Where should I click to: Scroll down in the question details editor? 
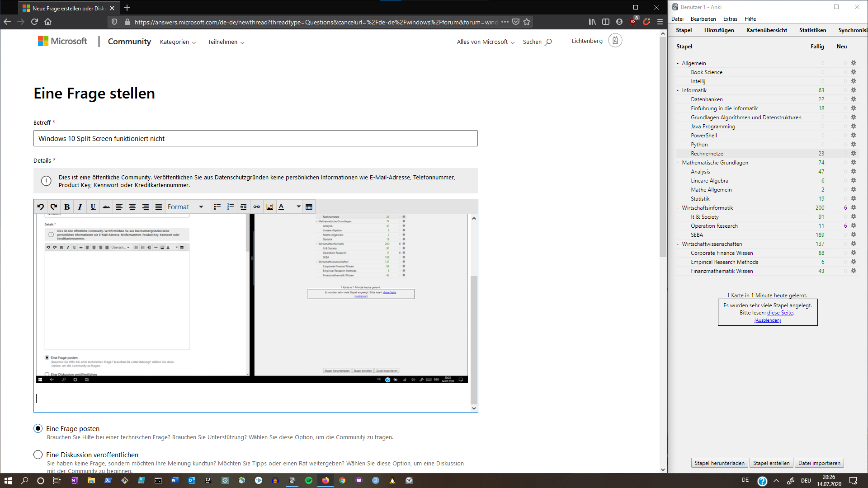point(474,408)
